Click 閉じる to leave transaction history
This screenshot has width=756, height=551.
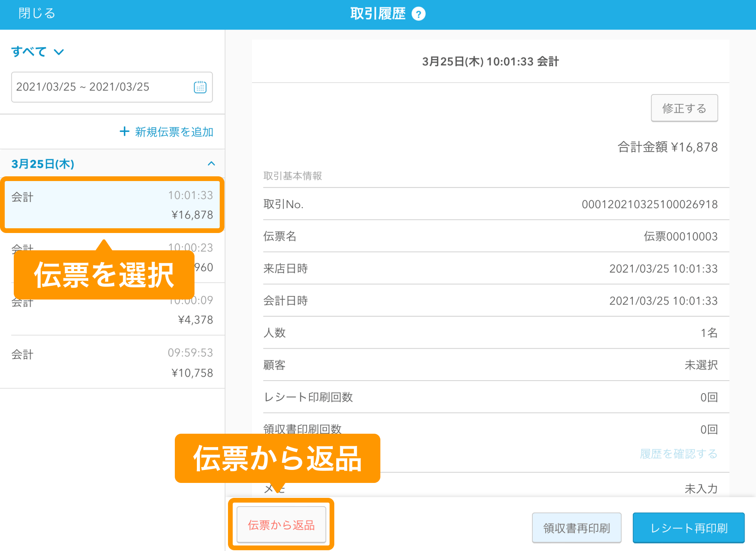pyautogui.click(x=36, y=13)
